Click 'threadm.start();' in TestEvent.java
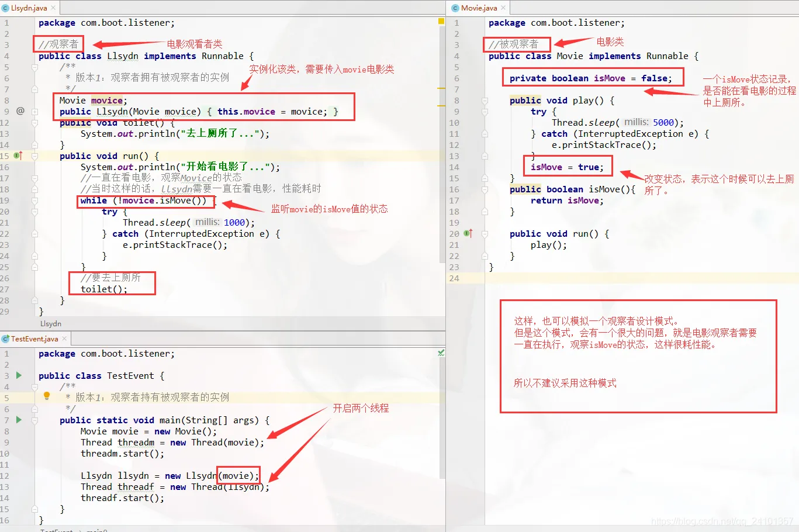 pos(122,453)
